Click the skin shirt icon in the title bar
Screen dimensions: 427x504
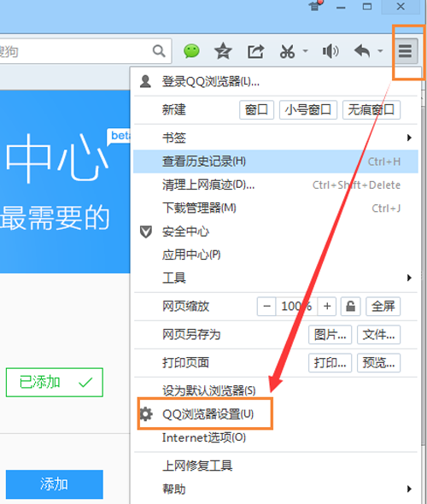(315, 6)
